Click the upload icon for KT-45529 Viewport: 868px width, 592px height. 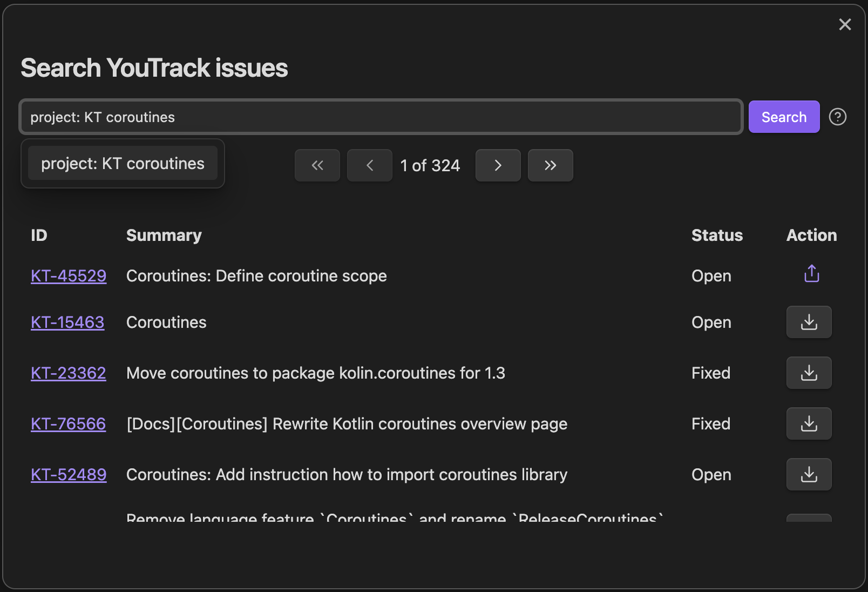[x=812, y=274]
